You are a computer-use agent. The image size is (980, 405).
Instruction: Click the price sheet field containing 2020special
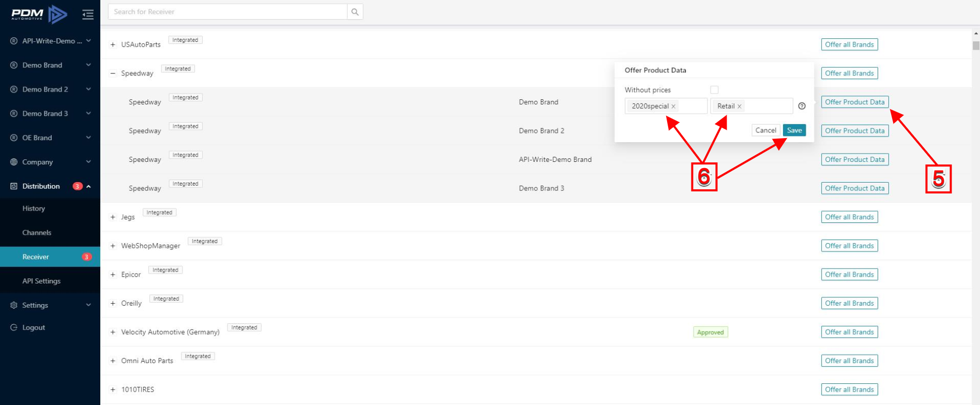pos(666,106)
